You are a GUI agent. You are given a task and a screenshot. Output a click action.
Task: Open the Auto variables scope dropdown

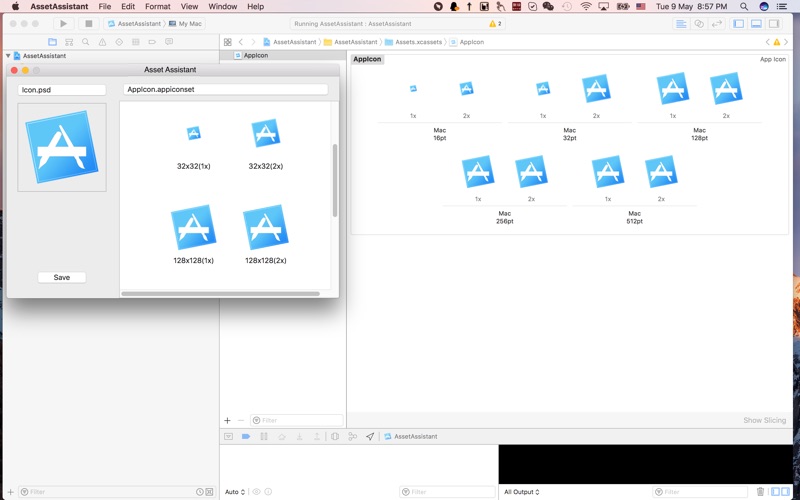pyautogui.click(x=235, y=492)
